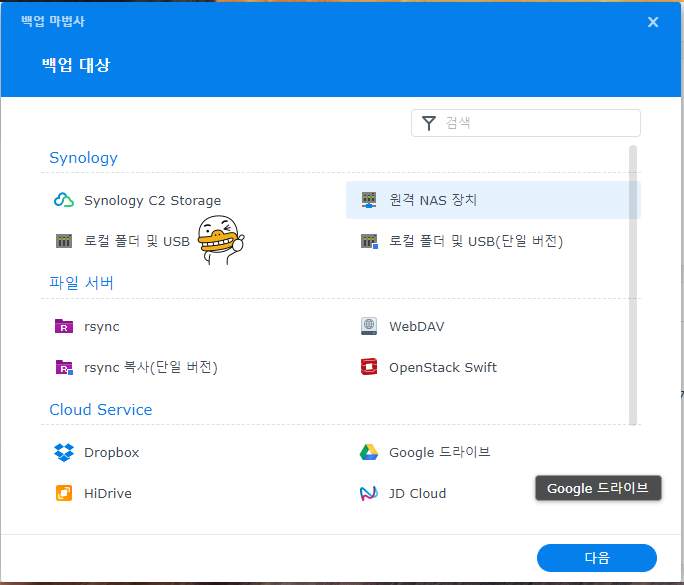Click the Cloud Service section heading
The image size is (684, 585).
click(101, 410)
